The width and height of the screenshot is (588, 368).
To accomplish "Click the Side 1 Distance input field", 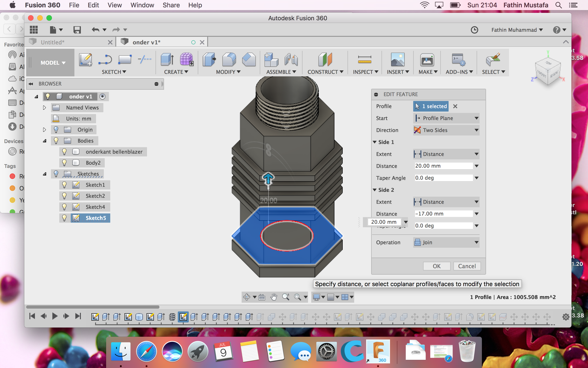I will coord(444,166).
